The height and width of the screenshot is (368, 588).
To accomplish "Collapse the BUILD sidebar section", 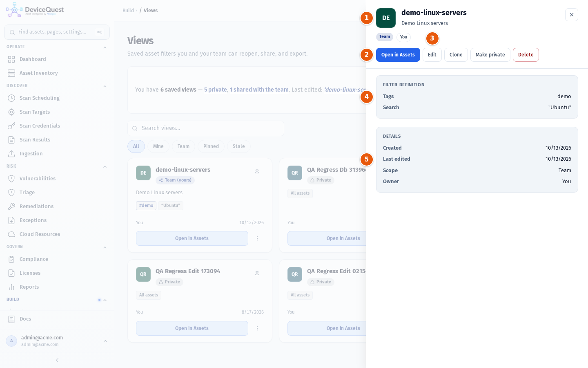I will (105, 300).
